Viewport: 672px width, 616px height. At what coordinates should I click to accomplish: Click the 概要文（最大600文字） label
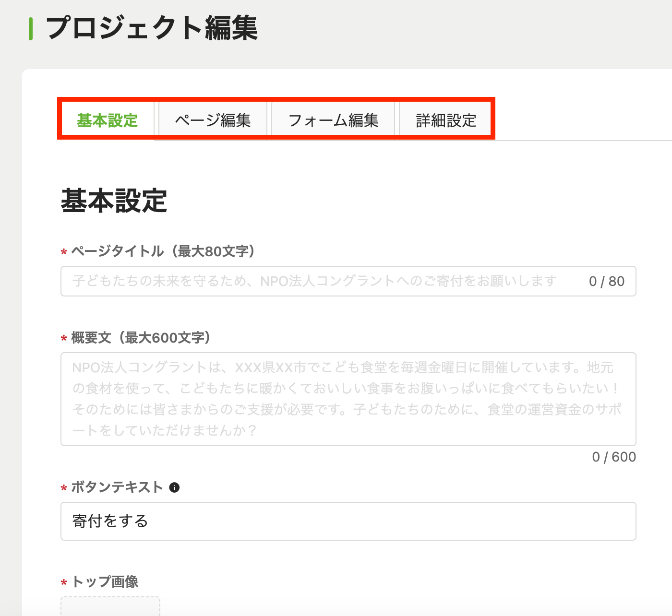click(x=141, y=338)
